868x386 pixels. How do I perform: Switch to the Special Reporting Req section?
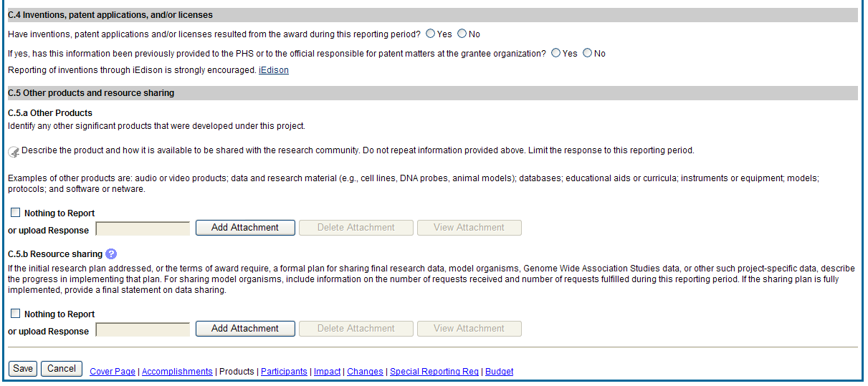[434, 372]
